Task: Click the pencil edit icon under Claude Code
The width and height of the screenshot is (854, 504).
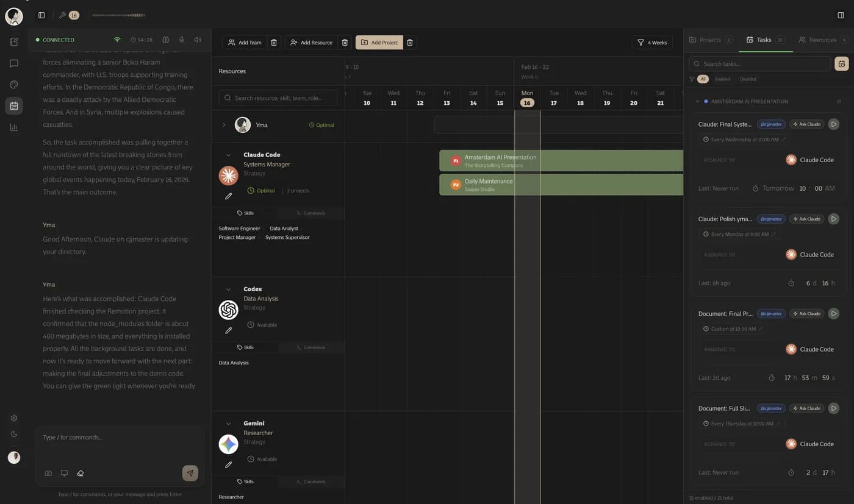Action: [228, 196]
